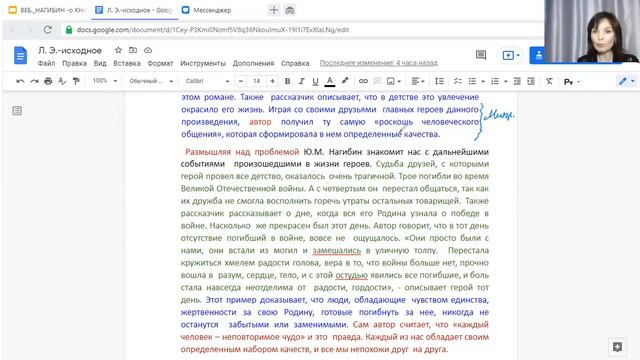Open the Вставка menu
Image resolution: width=640 pixels, height=360 pixels.
[x=127, y=63]
